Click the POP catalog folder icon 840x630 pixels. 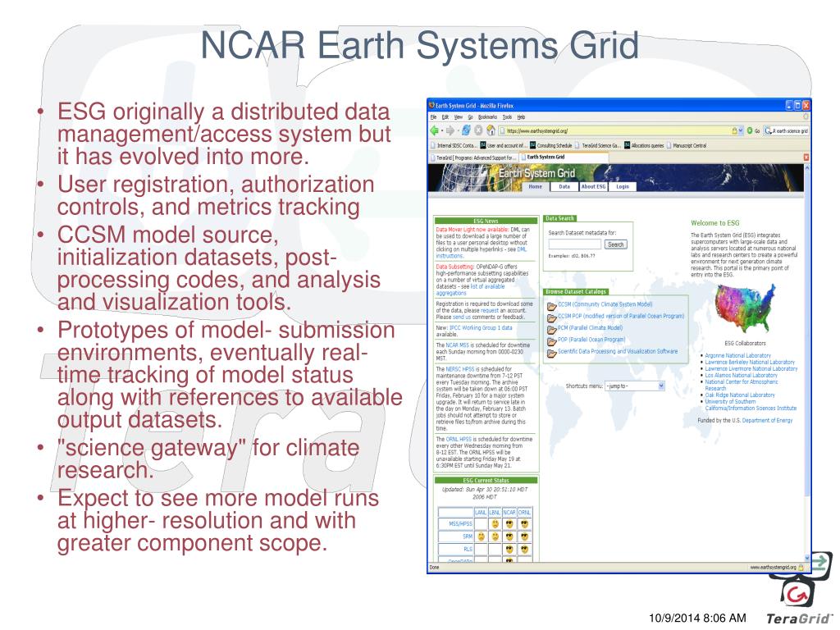pos(552,342)
